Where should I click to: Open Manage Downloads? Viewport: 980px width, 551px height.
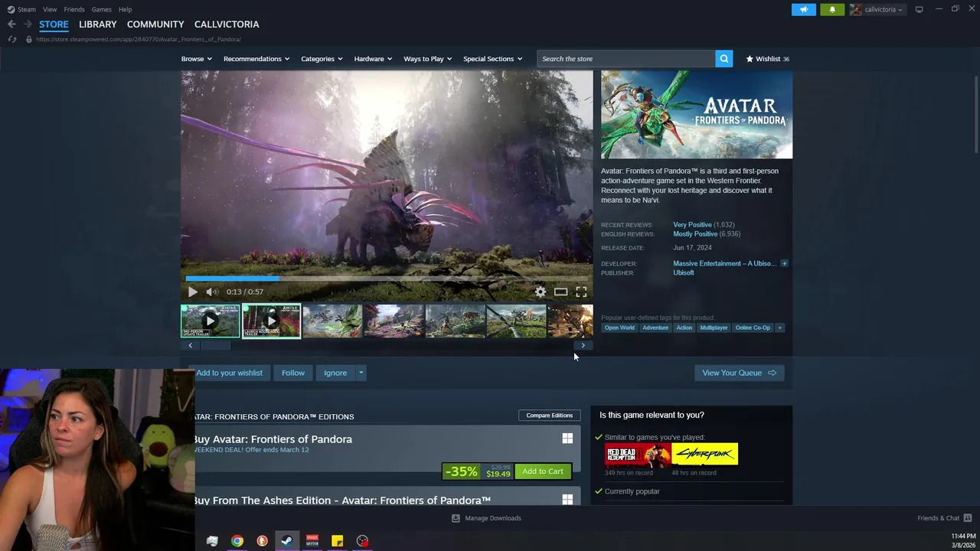[x=487, y=518]
